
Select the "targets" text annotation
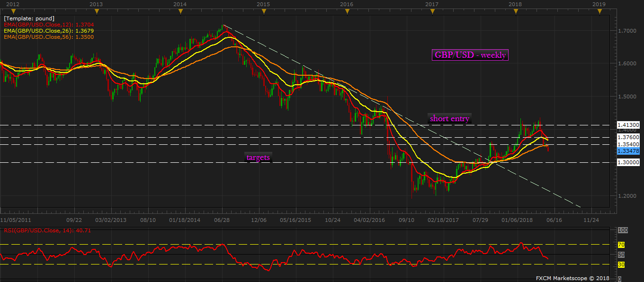[258, 158]
